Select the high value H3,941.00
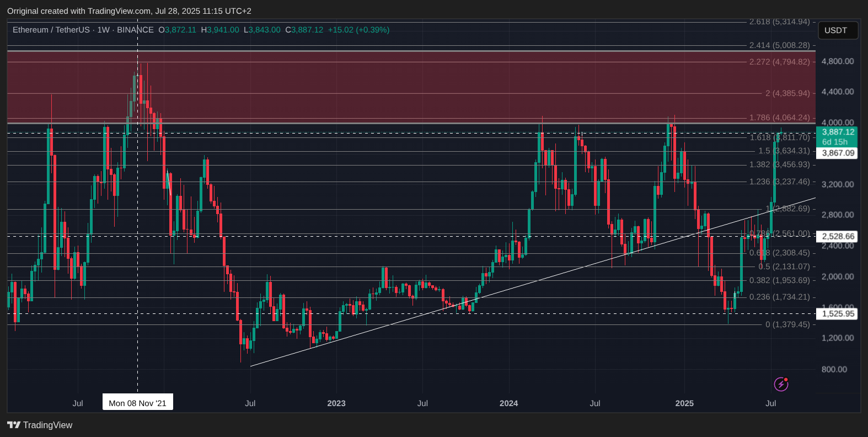The image size is (868, 437). 220,30
